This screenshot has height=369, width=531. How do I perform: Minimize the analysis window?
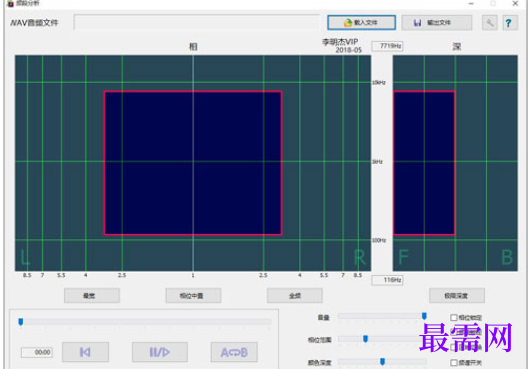[x=471, y=3]
